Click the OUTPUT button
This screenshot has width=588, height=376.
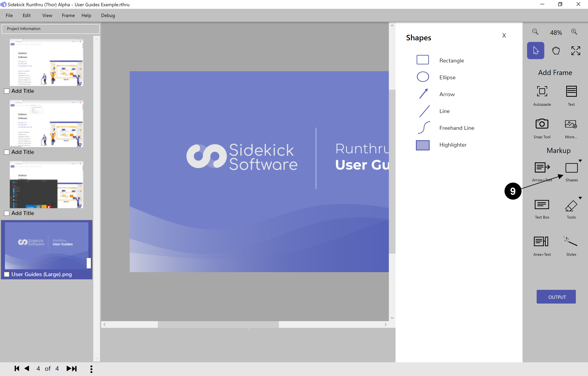556,297
